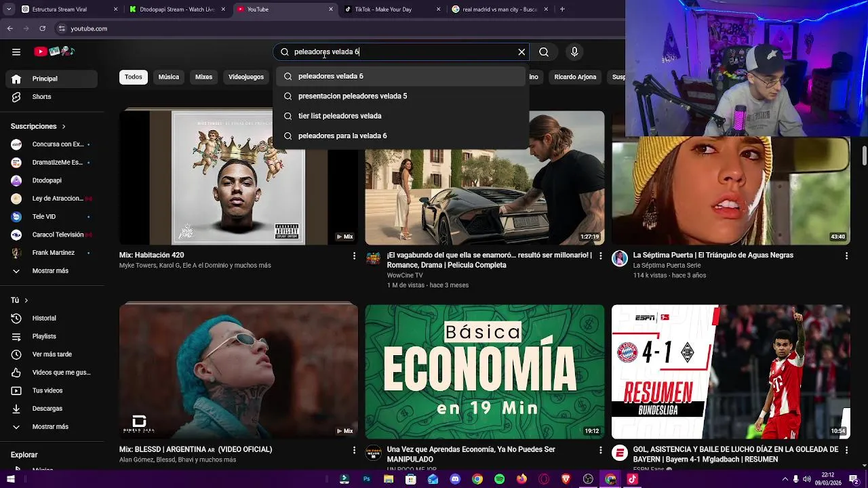The width and height of the screenshot is (868, 488).
Task: Select the 'Videojuegos' filter chip
Action: (246, 77)
